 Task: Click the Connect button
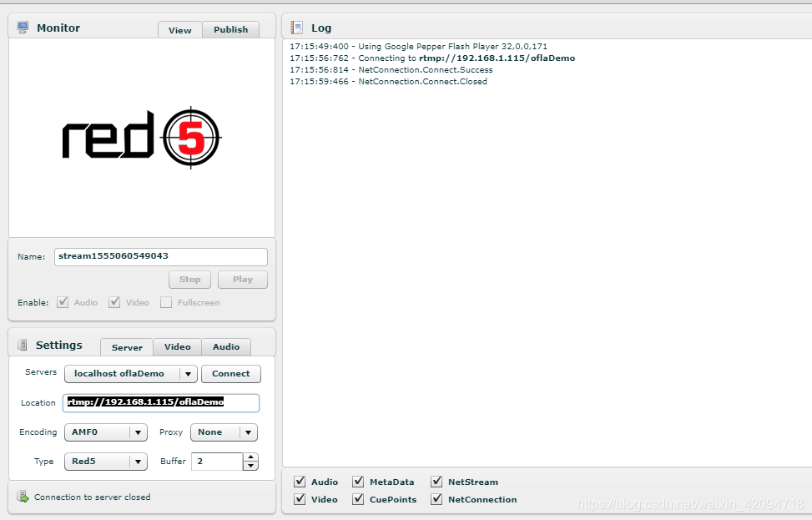click(231, 374)
